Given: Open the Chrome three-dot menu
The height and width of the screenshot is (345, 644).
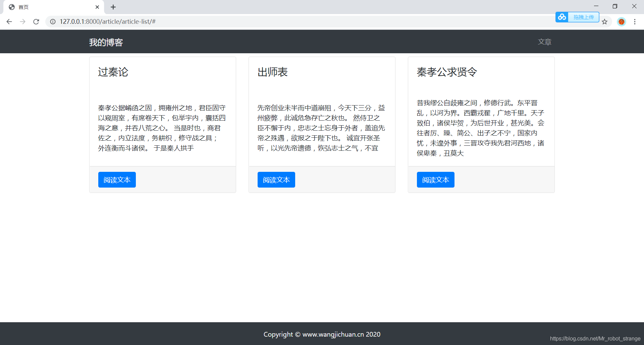Looking at the screenshot, I should [x=635, y=22].
